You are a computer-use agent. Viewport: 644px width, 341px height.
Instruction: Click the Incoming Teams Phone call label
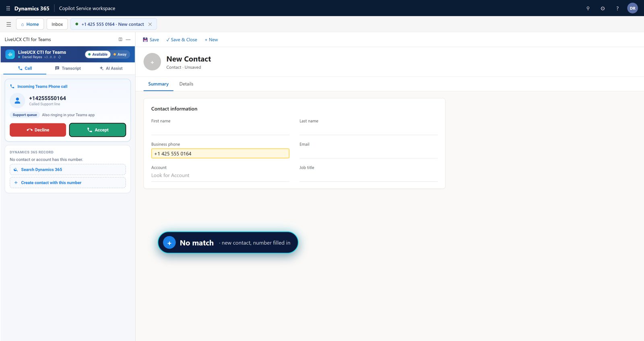pos(42,86)
